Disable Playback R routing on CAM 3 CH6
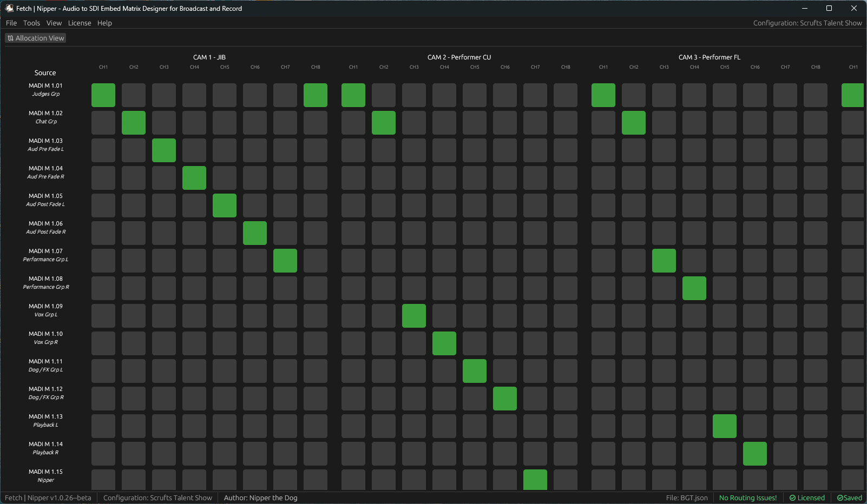Screen dimensions: 867x504 [755, 454]
